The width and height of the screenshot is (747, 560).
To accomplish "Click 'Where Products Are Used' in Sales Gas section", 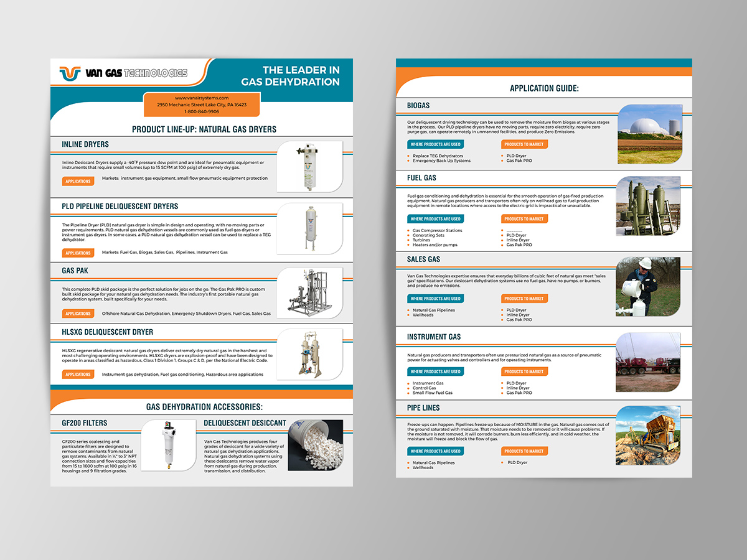I will point(436,299).
